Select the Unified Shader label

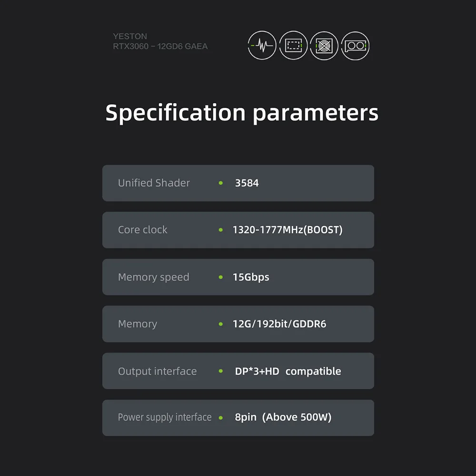(x=154, y=183)
